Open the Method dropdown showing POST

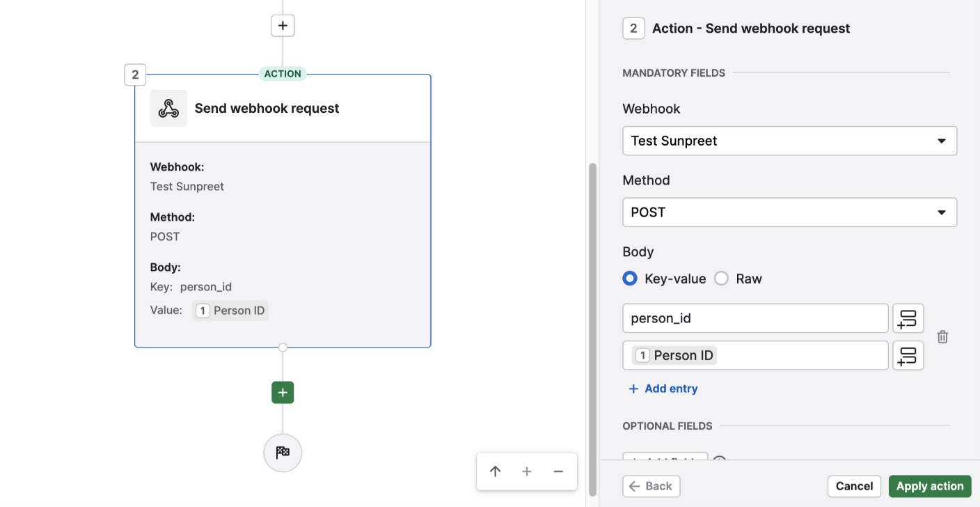[x=789, y=212]
